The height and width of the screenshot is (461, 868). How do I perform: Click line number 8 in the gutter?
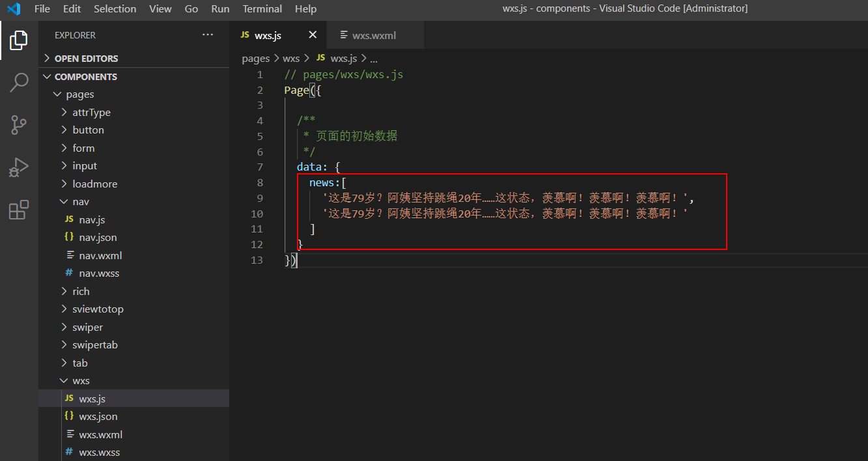260,183
